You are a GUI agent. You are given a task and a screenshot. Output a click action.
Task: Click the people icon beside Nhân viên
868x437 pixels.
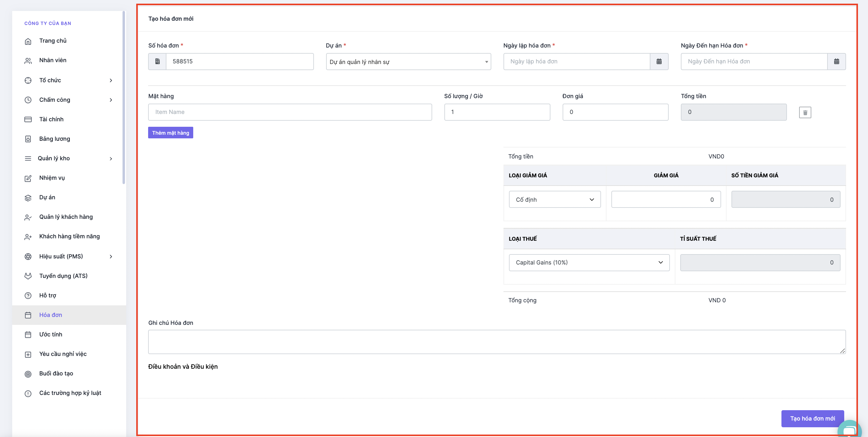point(28,61)
